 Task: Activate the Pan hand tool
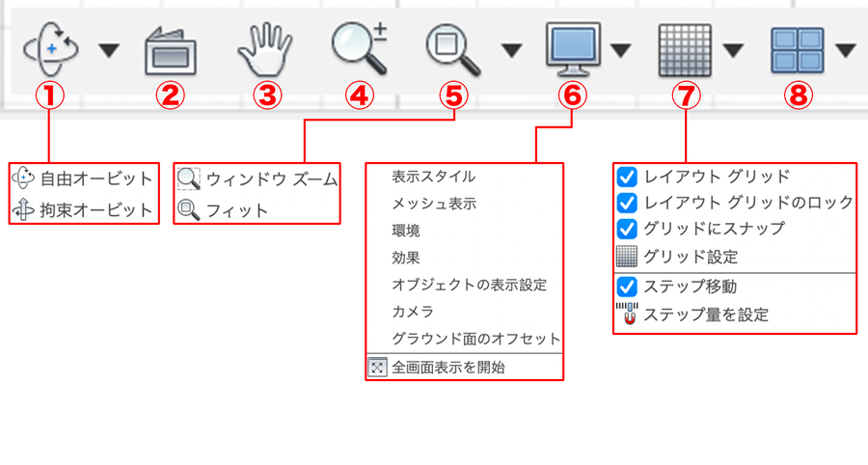265,49
